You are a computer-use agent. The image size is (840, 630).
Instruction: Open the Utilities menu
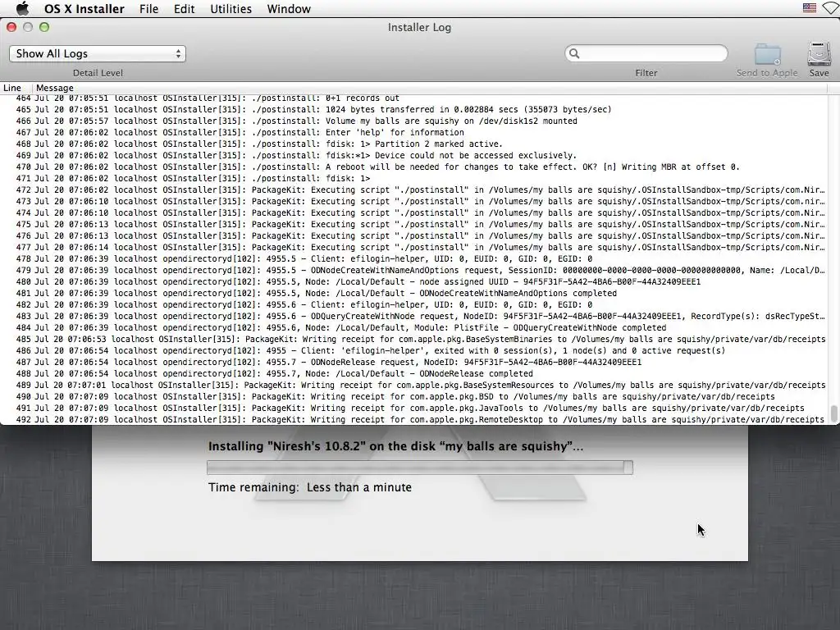231,8
